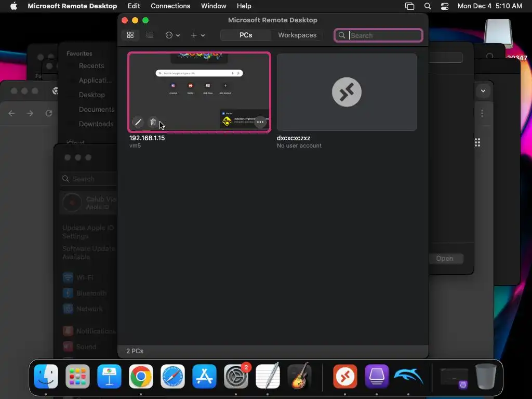Click the No user account label
This screenshot has width=532, height=399.
click(x=299, y=145)
